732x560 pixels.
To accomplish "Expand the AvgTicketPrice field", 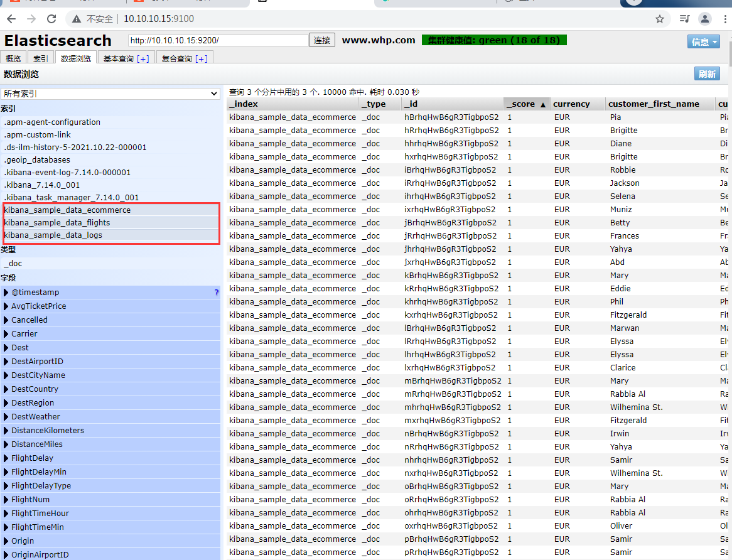I will (6, 306).
